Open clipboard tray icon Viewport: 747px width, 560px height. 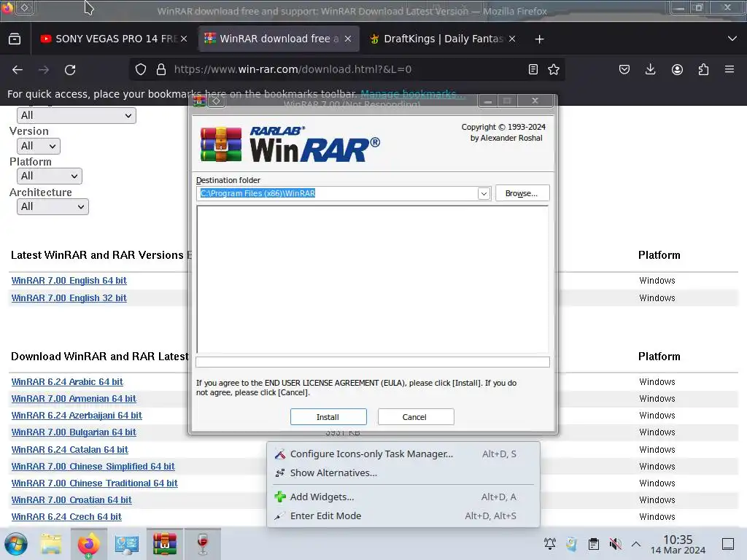click(x=593, y=543)
